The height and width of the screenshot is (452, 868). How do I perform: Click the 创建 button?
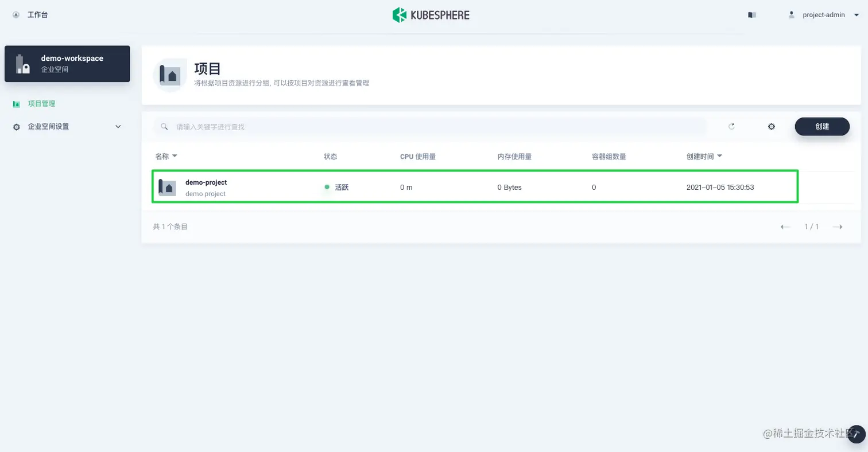pyautogui.click(x=822, y=127)
